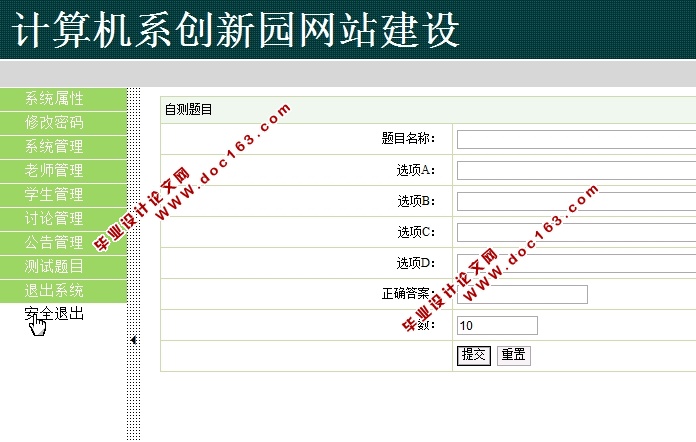Expand the 退出系统 menu section
This screenshot has height=442, width=696.
pyautogui.click(x=63, y=291)
